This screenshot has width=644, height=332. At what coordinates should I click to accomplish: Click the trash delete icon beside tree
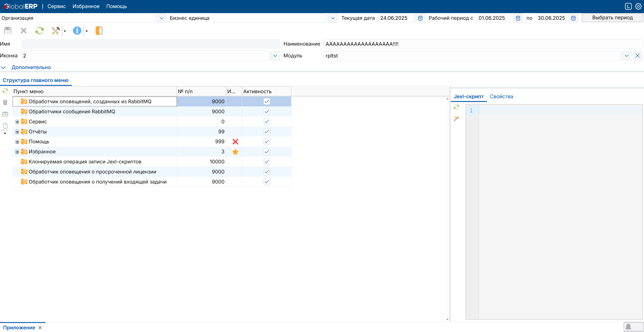click(5, 102)
